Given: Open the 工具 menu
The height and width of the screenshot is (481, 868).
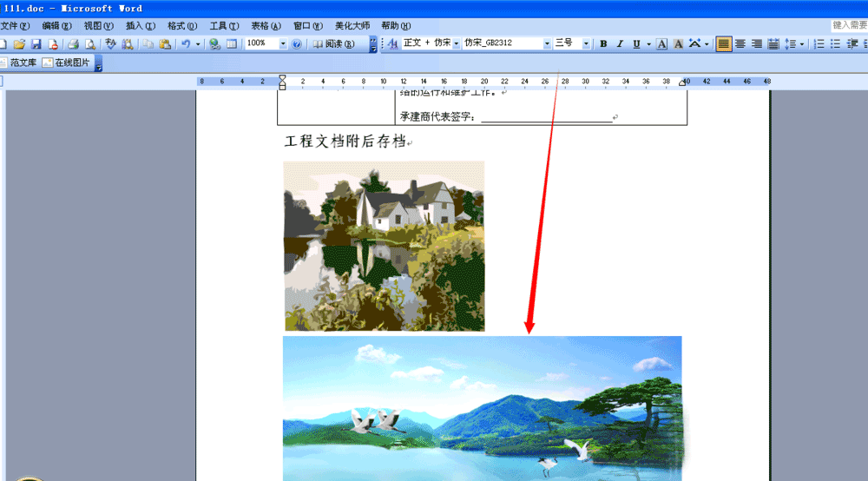Looking at the screenshot, I should click(x=224, y=25).
